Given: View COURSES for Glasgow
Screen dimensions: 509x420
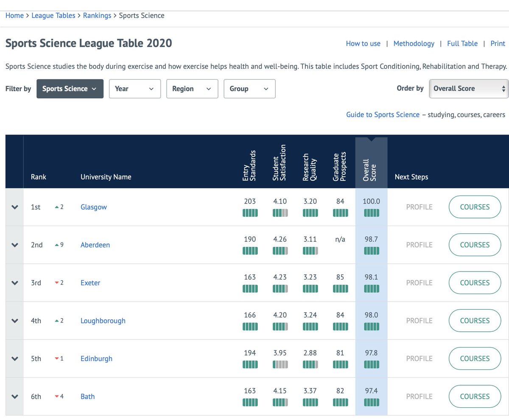Looking at the screenshot, I should (475, 207).
